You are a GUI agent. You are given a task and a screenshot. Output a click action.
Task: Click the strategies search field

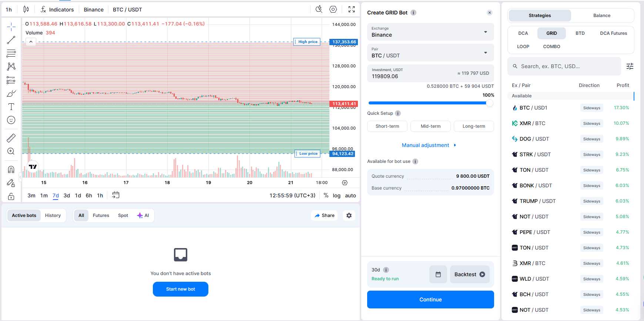tap(564, 66)
